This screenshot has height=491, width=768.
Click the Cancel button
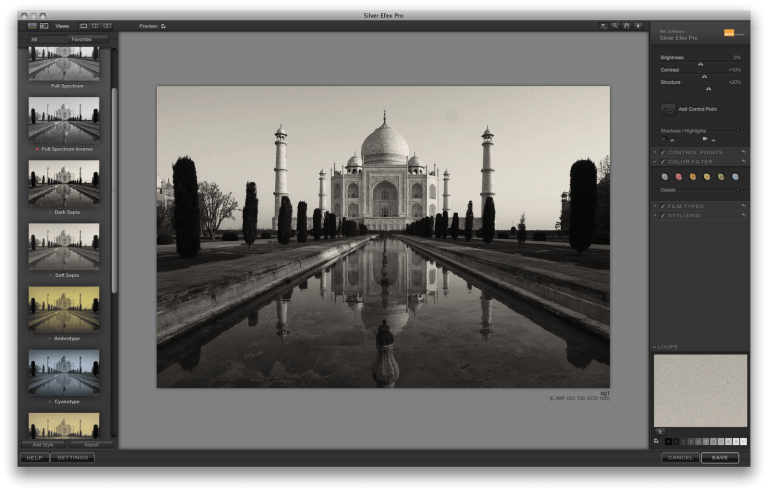680,458
